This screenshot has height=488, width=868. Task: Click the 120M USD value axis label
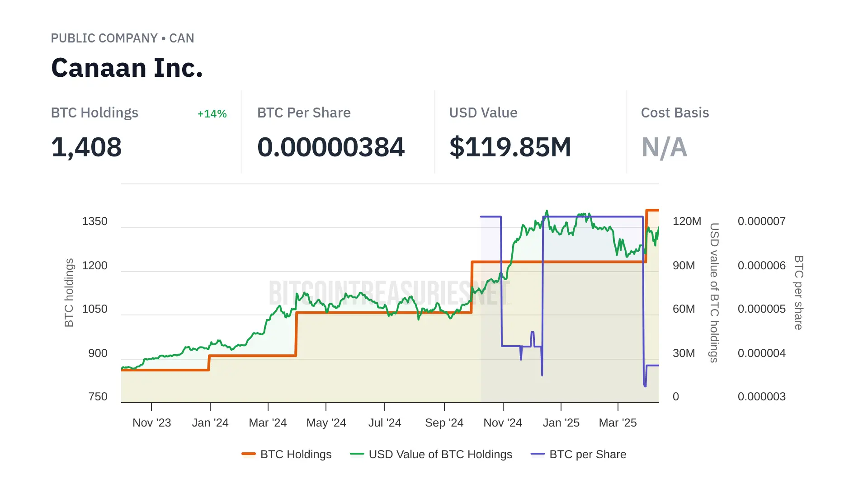687,221
